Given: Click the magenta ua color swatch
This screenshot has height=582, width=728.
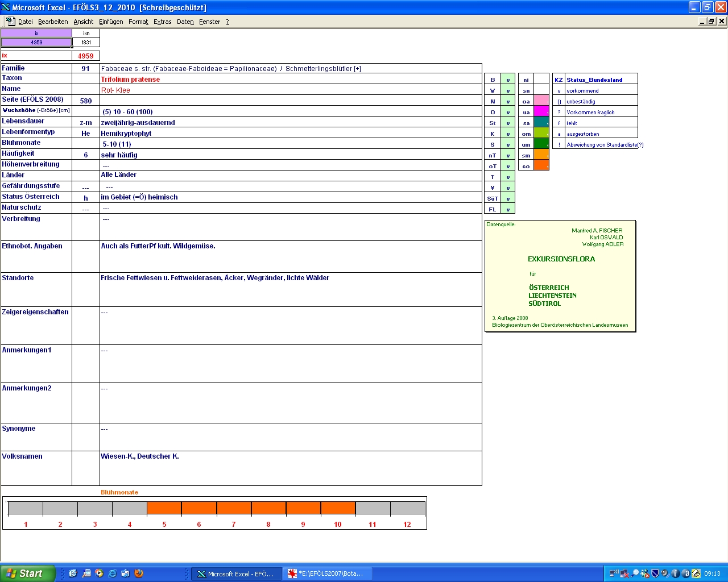Looking at the screenshot, I should coord(541,111).
